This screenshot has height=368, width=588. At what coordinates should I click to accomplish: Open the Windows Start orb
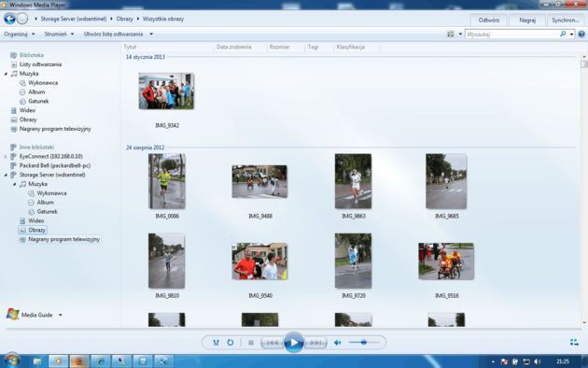coord(11,361)
